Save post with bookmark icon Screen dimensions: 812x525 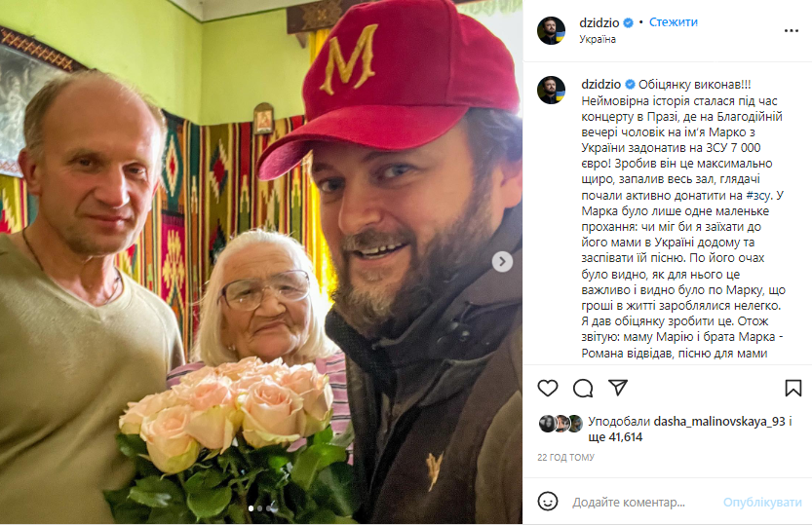[793, 388]
